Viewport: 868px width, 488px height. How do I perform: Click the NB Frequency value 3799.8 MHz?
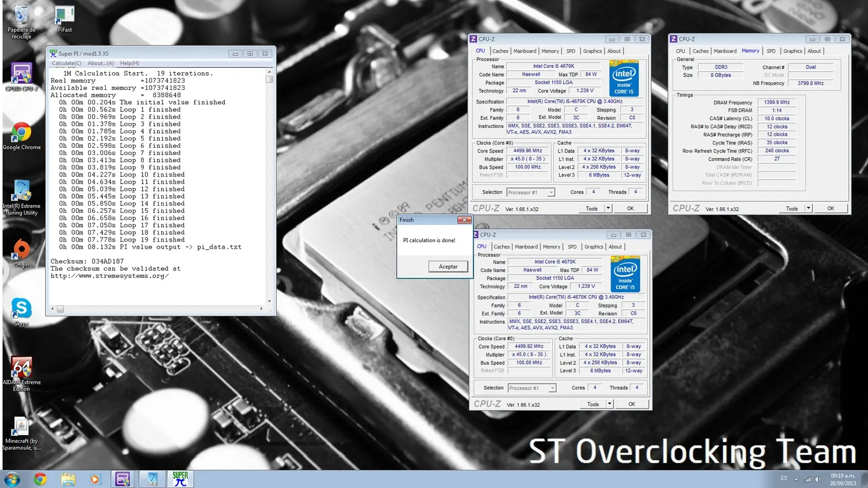[810, 83]
